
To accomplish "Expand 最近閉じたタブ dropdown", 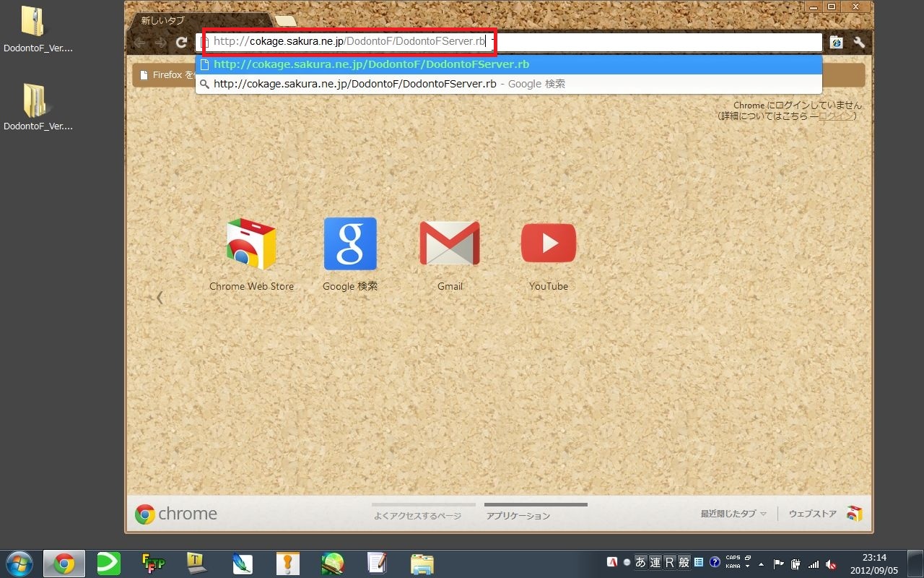I will [733, 514].
